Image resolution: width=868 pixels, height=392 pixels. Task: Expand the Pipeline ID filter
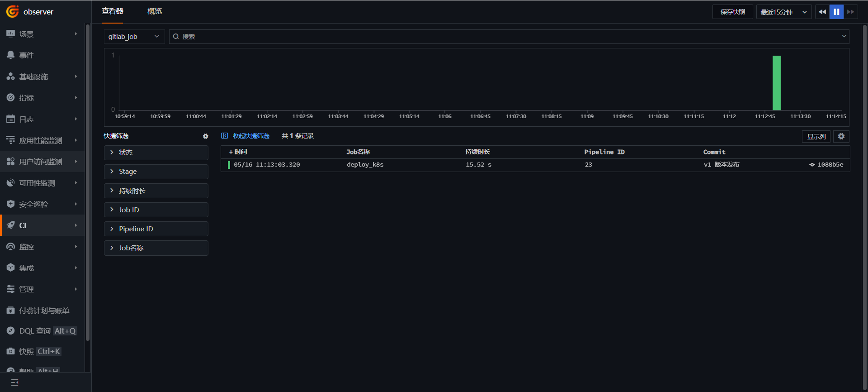(156, 229)
